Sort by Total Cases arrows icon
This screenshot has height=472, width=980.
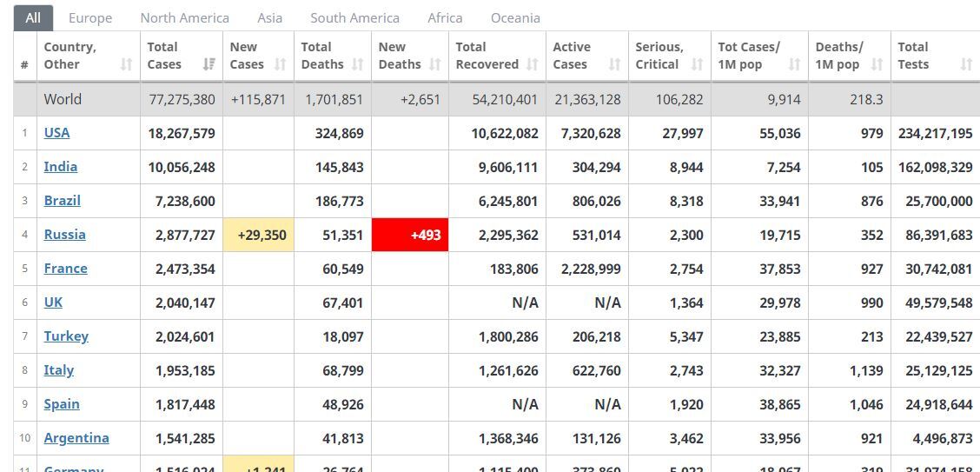point(209,64)
